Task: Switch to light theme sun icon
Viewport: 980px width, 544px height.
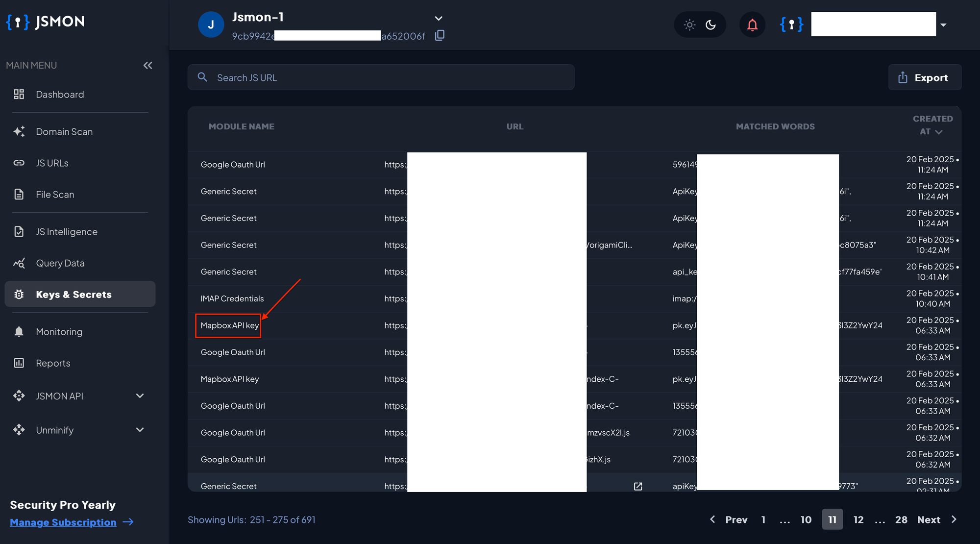Action: (x=689, y=25)
